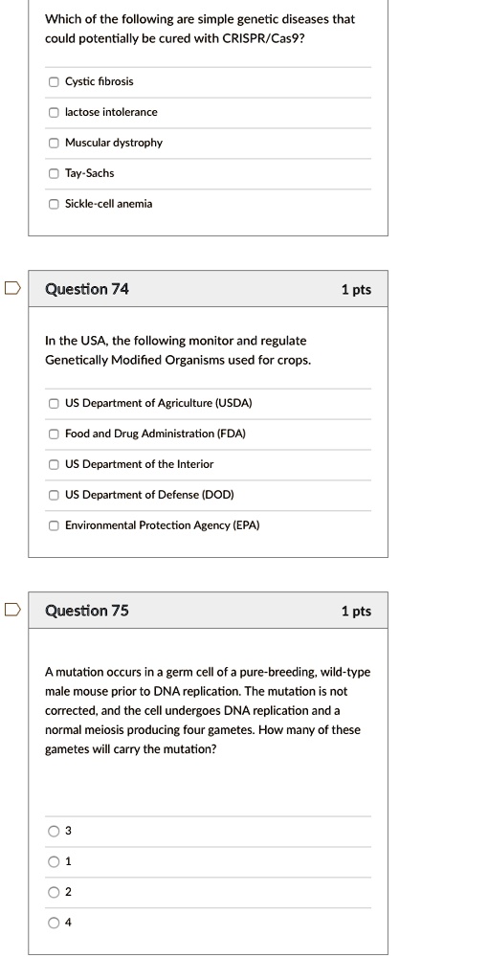Select radio option 4 for gametes question
Screen dimensions: 488x980
click(54, 923)
